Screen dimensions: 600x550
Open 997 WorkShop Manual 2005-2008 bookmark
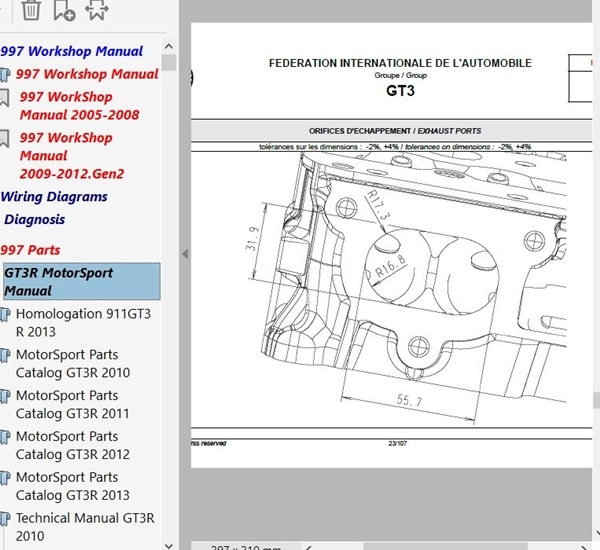[x=79, y=106]
